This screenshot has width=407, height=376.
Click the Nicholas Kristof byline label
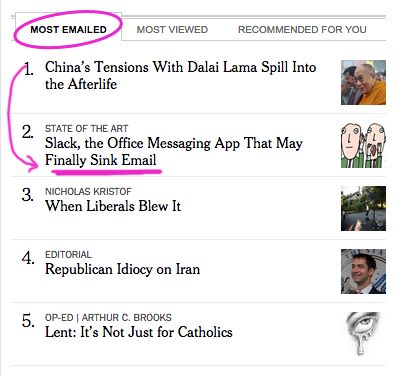click(x=88, y=192)
